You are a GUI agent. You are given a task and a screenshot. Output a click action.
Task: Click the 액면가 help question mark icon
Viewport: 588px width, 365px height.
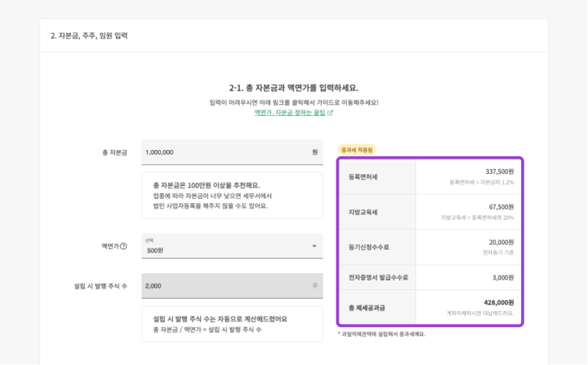(123, 247)
